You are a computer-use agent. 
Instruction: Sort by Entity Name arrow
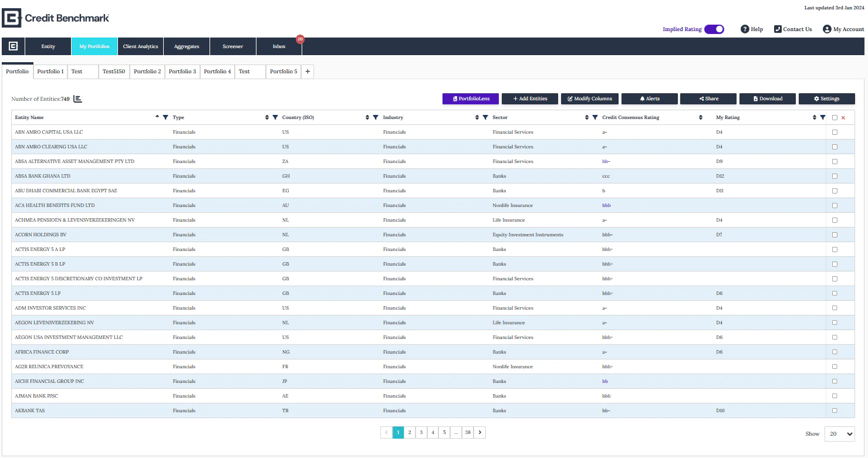[157, 117]
